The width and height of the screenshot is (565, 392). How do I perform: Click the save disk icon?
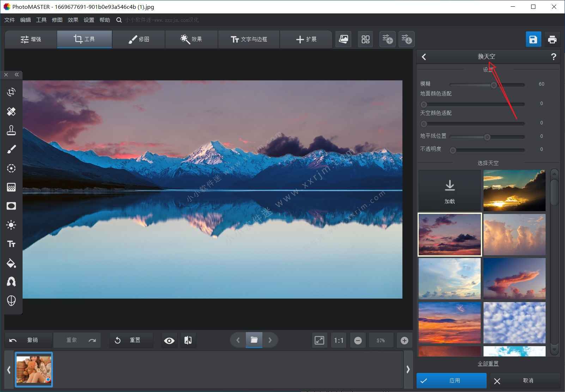click(x=533, y=39)
